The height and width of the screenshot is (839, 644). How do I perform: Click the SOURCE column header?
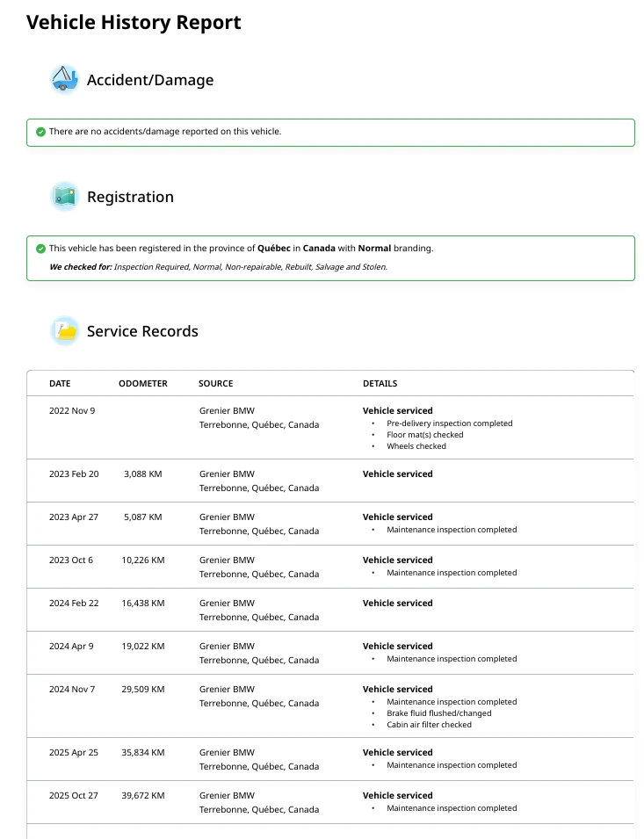click(215, 384)
